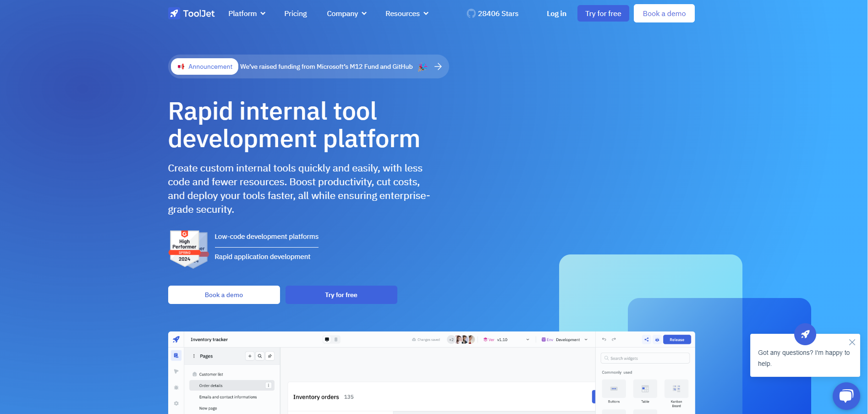The image size is (868, 414).
Task: Select the Buttons widget icon
Action: point(614,388)
